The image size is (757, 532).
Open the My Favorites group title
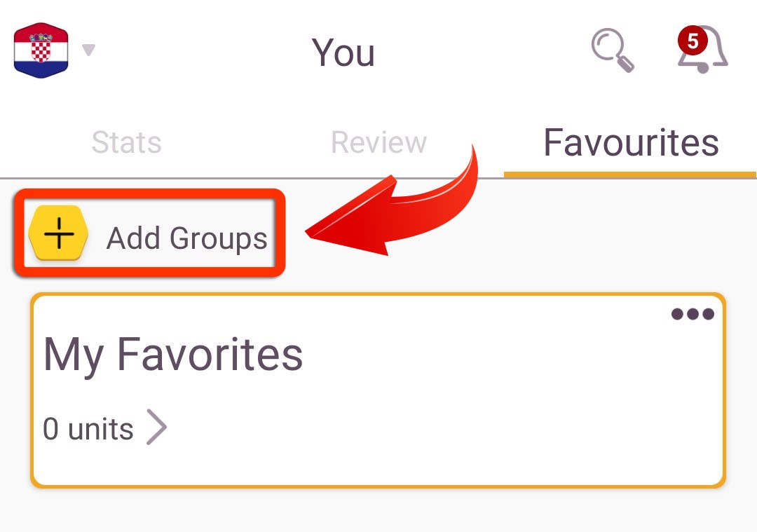point(173,355)
